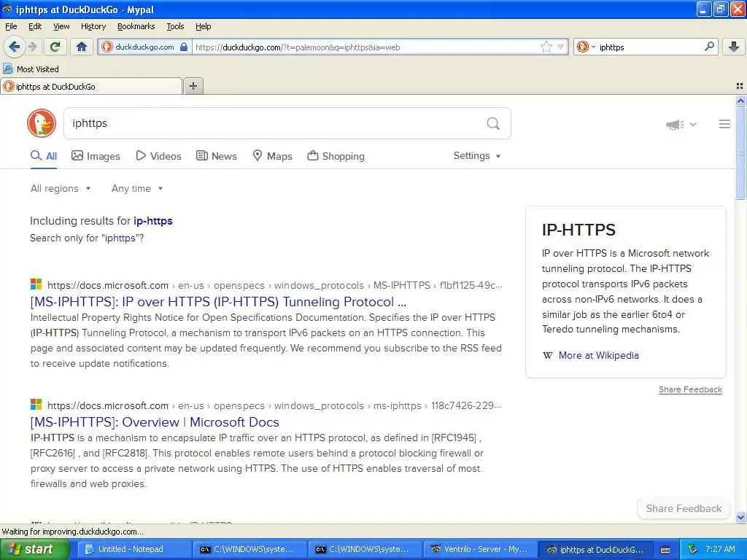Go back with the browser back arrow
This screenshot has width=747, height=560.
point(14,47)
